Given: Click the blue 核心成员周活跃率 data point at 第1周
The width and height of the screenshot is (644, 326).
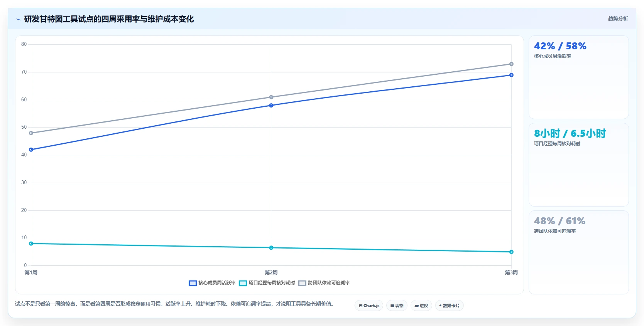Looking at the screenshot, I should click(31, 150).
